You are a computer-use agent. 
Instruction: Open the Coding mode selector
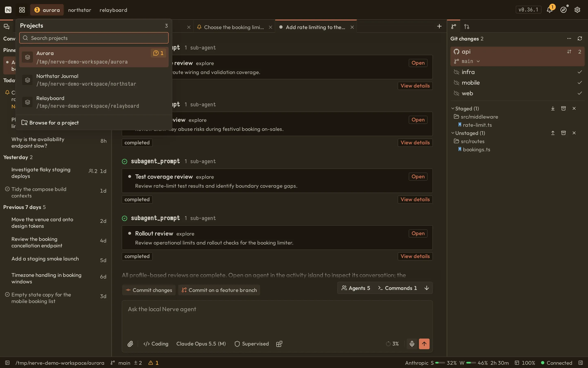(156, 344)
